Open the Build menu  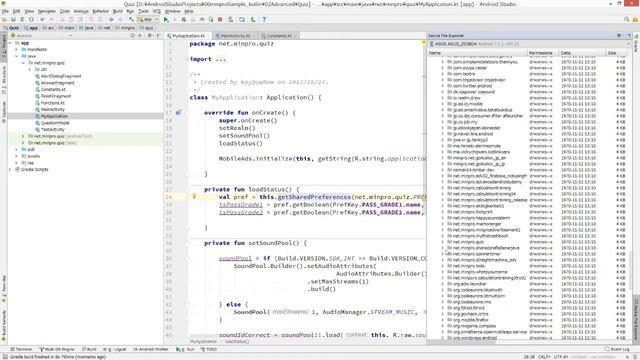click(118, 11)
